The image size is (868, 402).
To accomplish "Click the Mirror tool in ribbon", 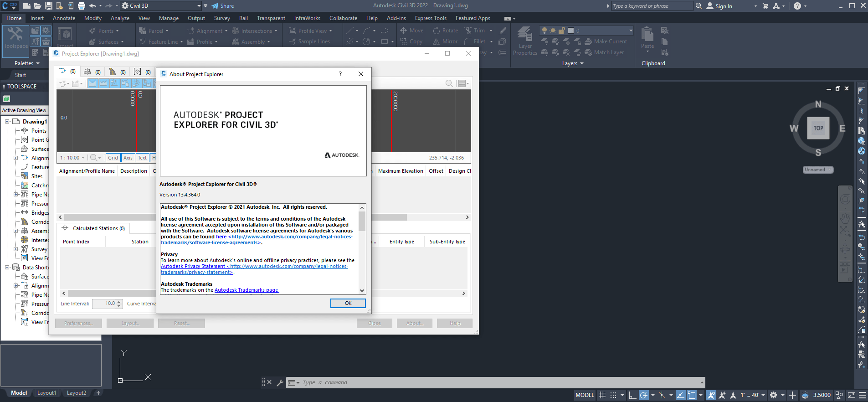I will click(x=445, y=41).
